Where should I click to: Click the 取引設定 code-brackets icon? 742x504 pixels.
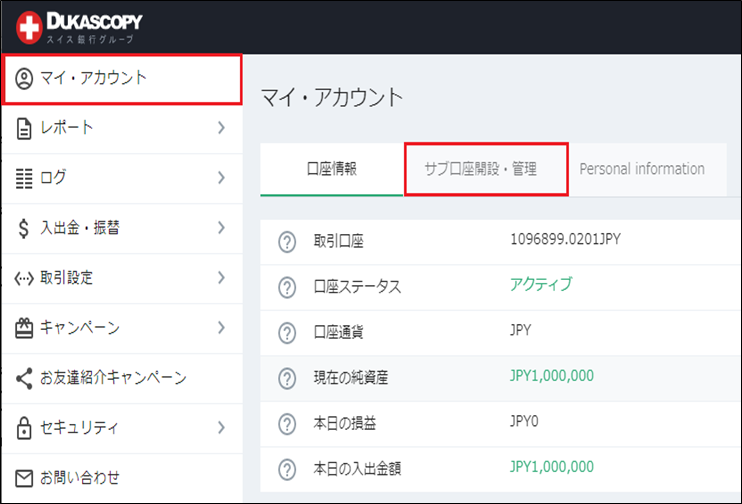click(24, 279)
